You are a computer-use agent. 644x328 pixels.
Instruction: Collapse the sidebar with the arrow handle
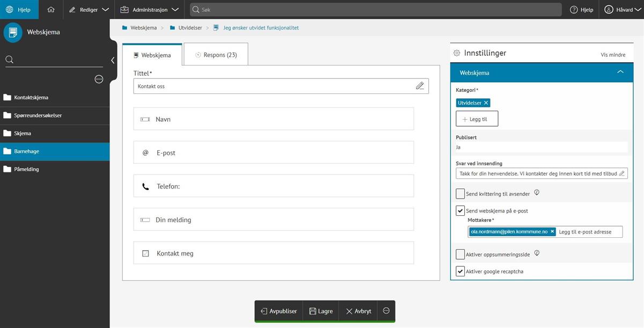[113, 61]
